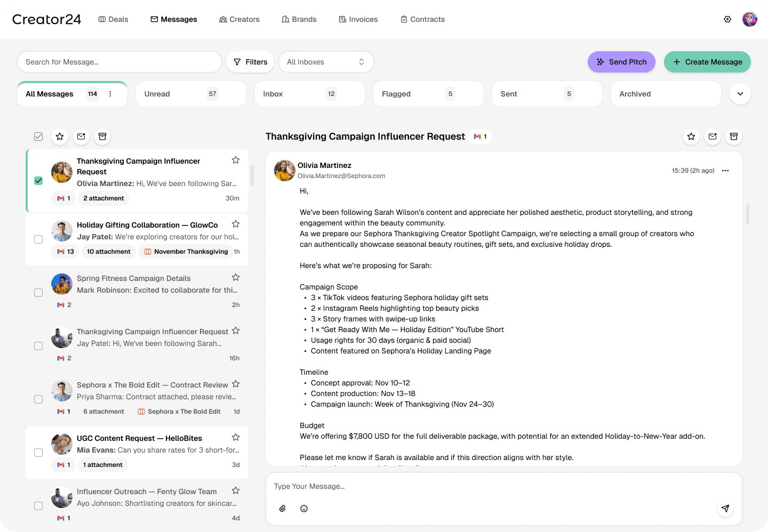Click the November Thanksgiving tag
This screenshot has height=532, width=768.
click(186, 252)
